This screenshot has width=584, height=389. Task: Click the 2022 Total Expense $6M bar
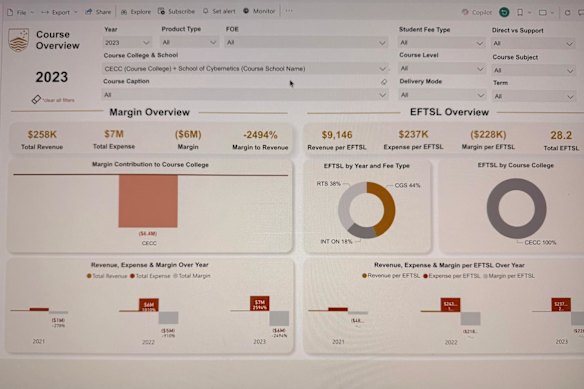[x=149, y=305]
